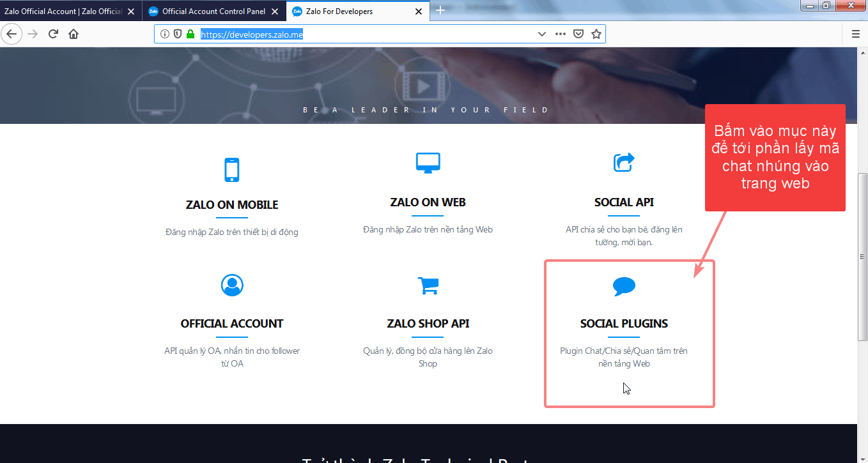868x463 pixels.
Task: Expand the address bar history dropdown arrow
Action: tap(541, 34)
